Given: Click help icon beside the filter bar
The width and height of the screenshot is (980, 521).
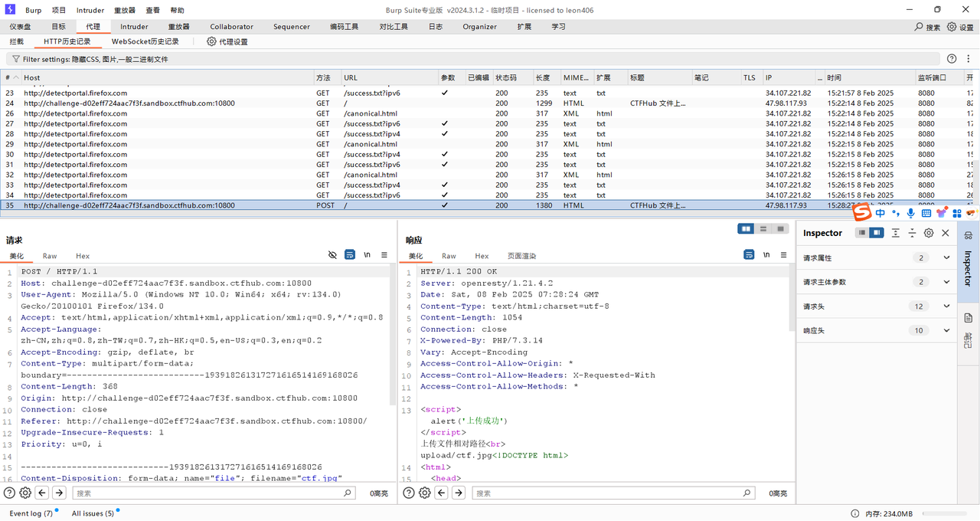Looking at the screenshot, I should click(x=952, y=59).
